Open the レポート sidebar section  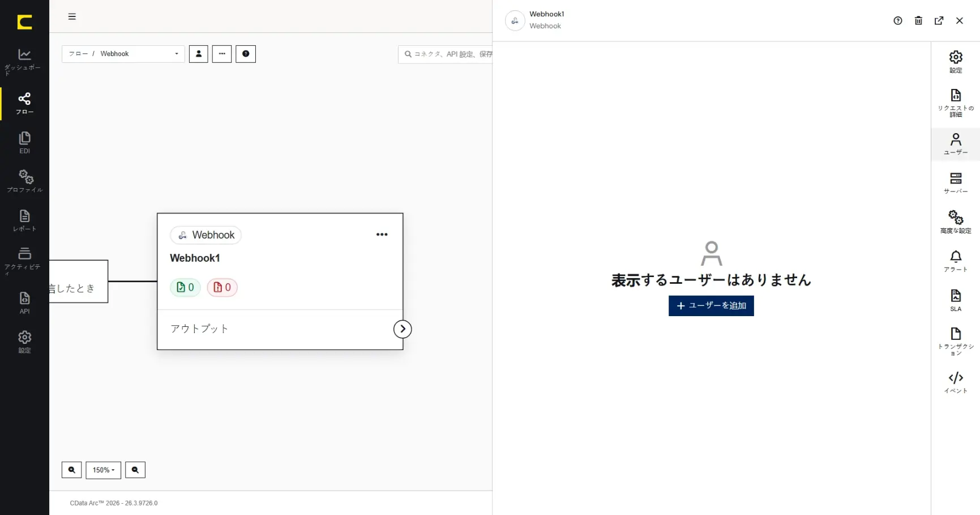24,221
